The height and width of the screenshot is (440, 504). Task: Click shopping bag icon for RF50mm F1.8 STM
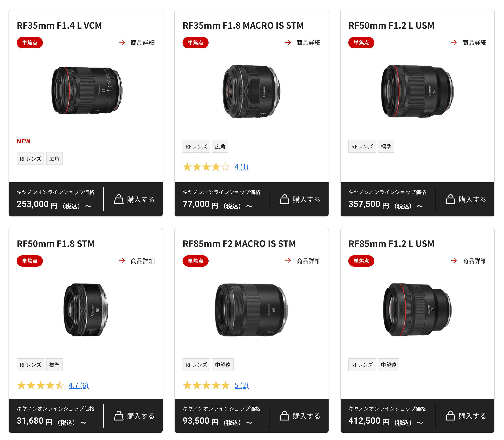click(119, 416)
